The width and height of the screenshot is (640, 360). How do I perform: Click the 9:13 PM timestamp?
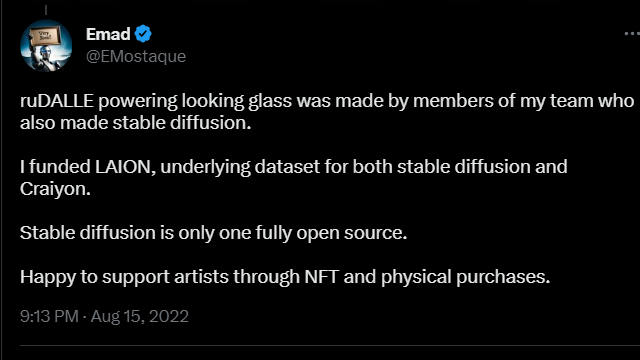click(x=49, y=316)
